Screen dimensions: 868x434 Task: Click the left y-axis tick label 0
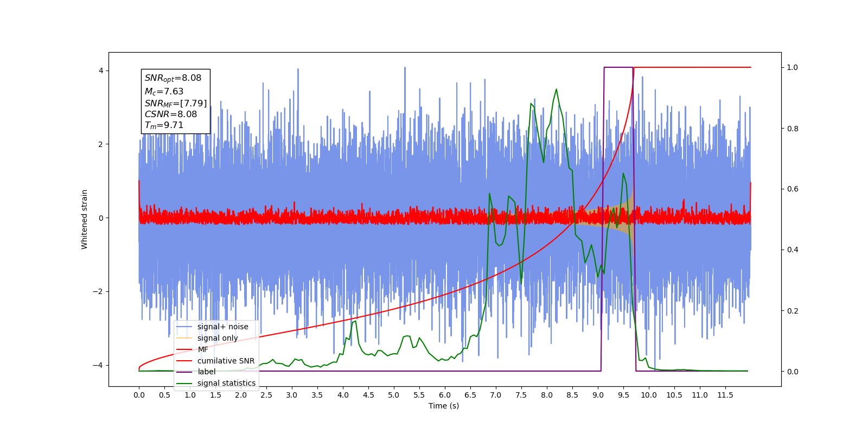coord(101,218)
